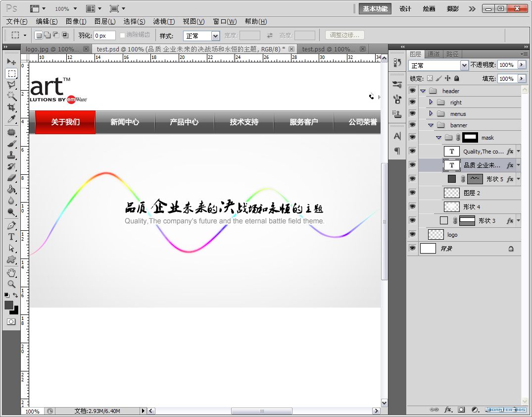
Task: Select the Healing Brush tool
Action: [x=11, y=132]
